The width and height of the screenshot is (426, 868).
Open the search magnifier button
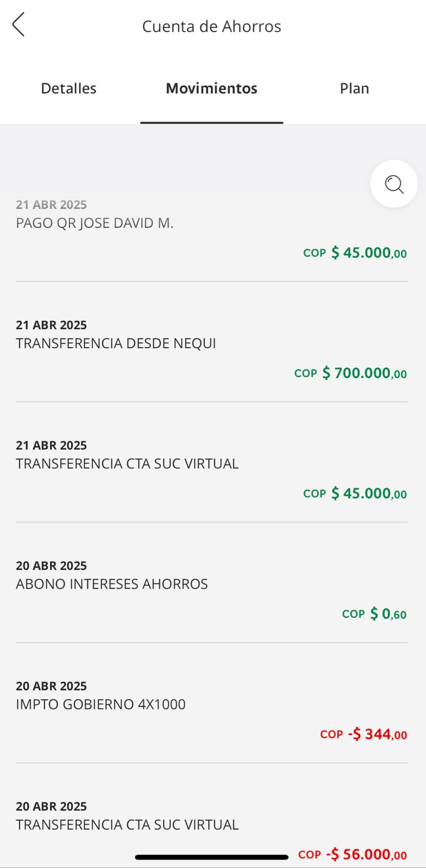coord(394,184)
